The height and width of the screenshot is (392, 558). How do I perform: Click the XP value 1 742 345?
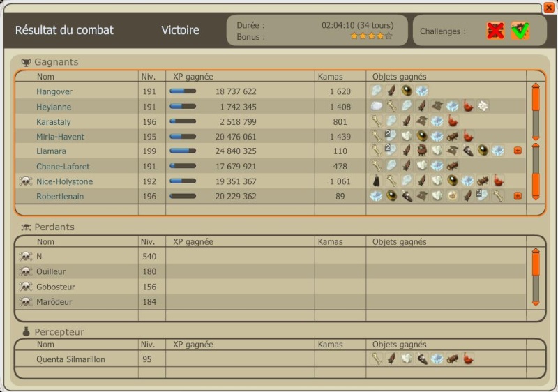pyautogui.click(x=238, y=107)
